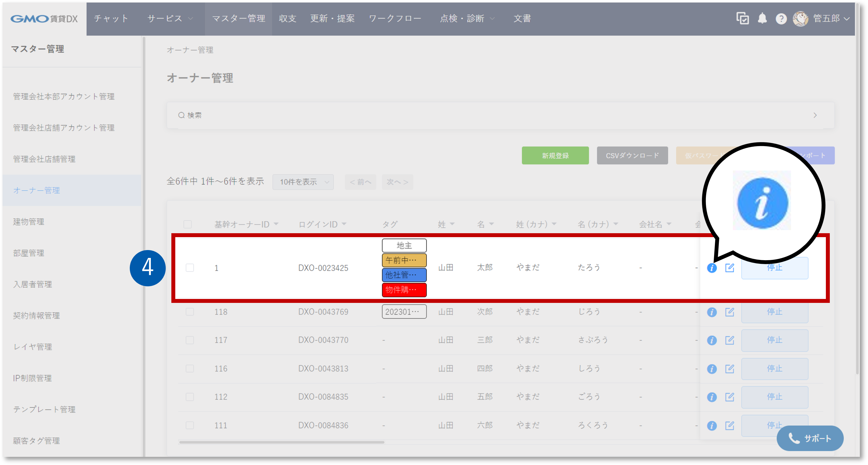Switch to the マスター管理 tab
868x465 pixels.
tap(238, 19)
